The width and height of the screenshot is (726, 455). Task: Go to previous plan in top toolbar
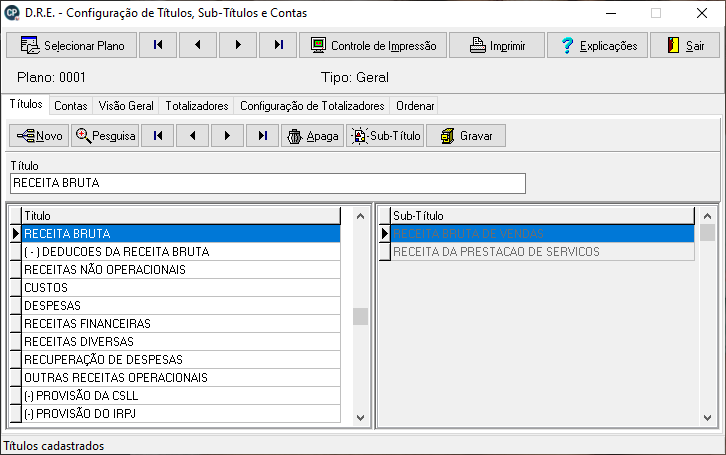(198, 45)
